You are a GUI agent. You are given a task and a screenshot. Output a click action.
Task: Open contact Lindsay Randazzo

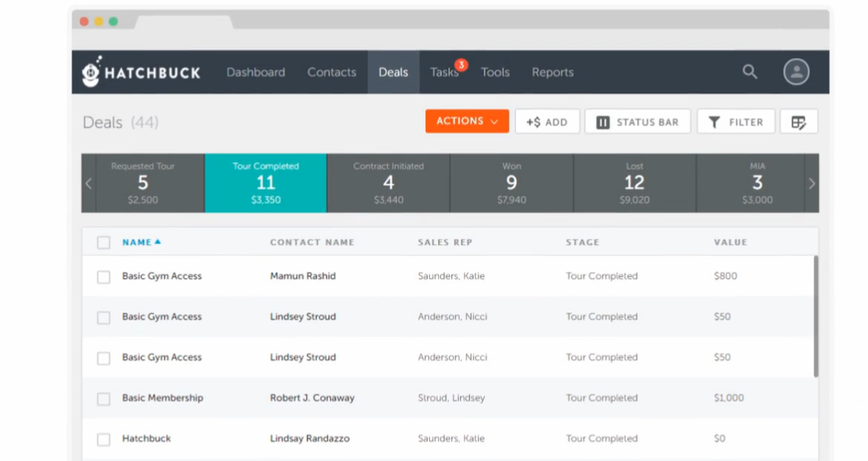(x=310, y=439)
